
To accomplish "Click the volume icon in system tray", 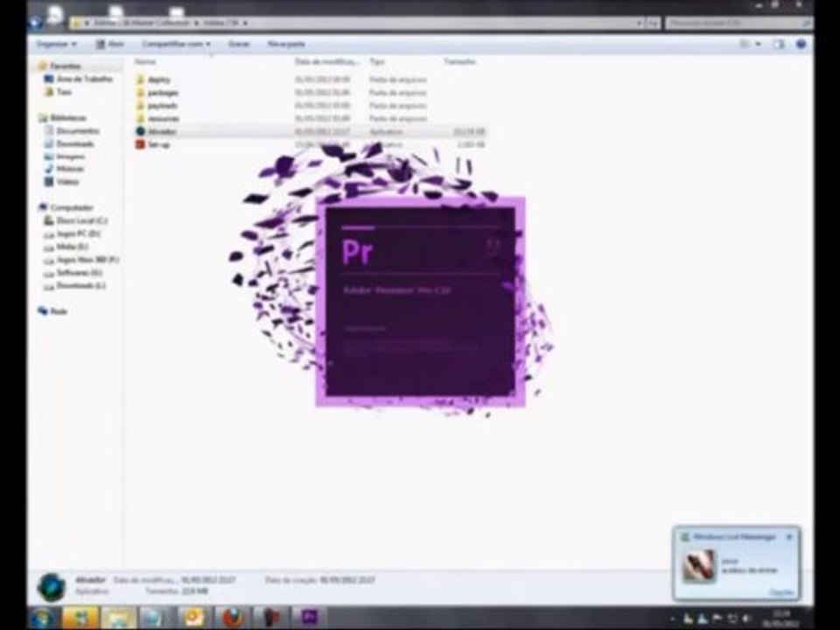I will 746,619.
